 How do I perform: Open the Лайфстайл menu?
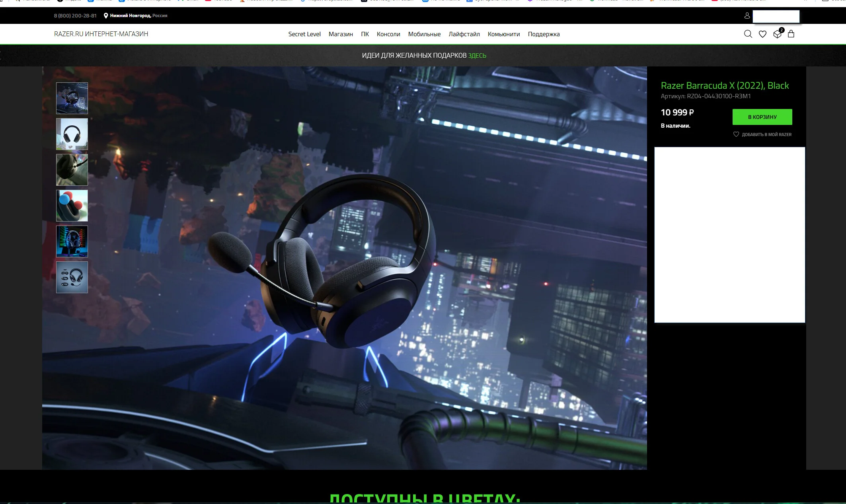464,34
